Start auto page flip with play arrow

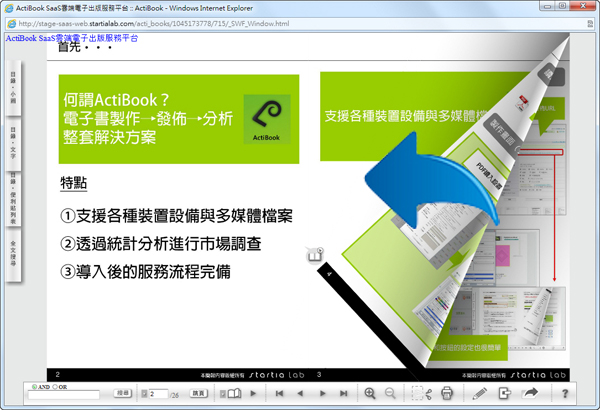(x=253, y=393)
